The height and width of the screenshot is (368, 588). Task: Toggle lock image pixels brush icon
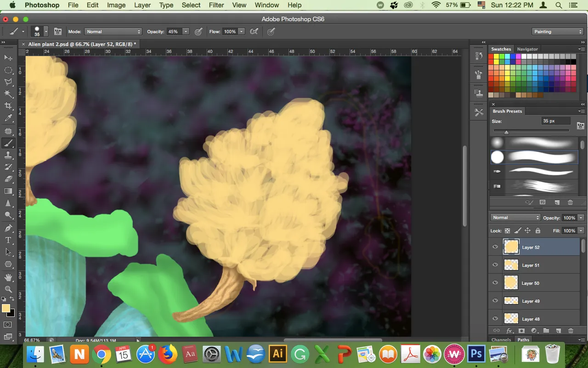[518, 230]
